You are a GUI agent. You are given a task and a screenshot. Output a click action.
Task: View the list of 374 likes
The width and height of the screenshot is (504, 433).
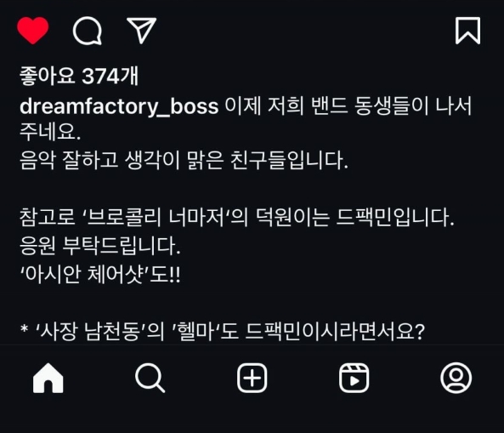[79, 77]
